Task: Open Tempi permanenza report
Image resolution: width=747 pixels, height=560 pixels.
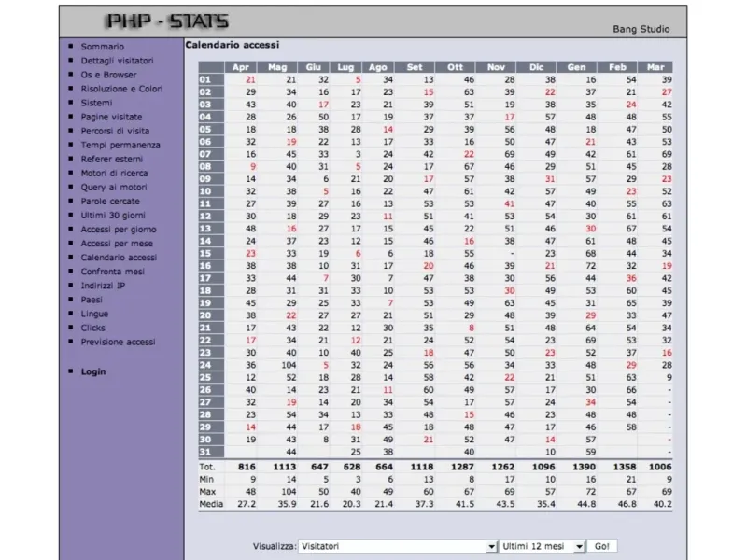Action: pyautogui.click(x=120, y=145)
